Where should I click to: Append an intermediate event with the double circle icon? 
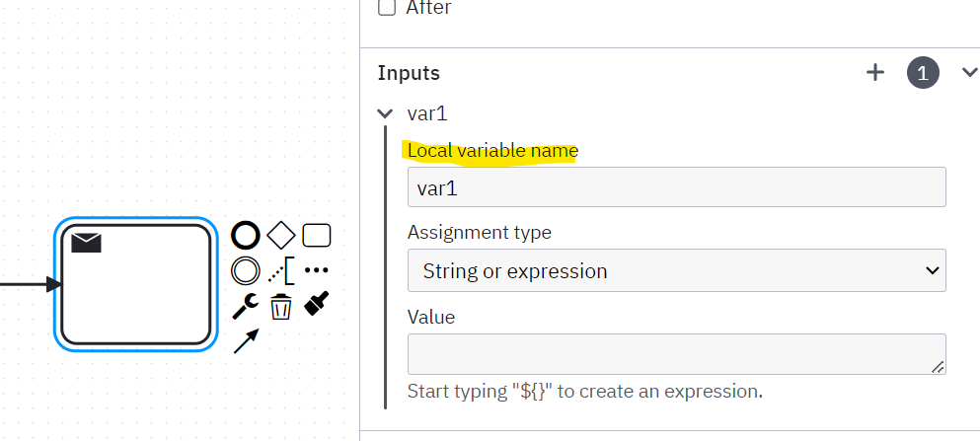coord(246,271)
